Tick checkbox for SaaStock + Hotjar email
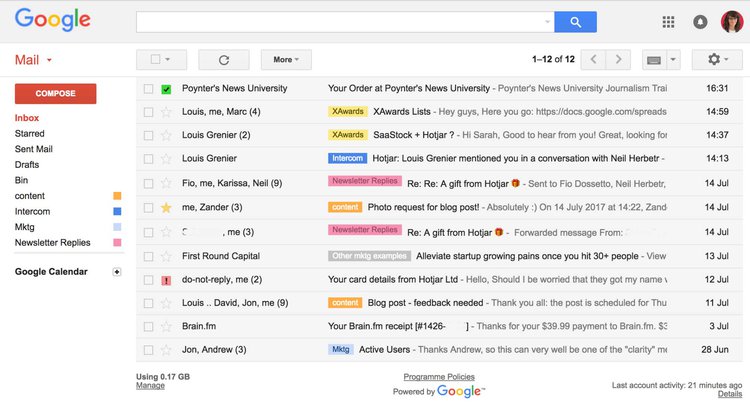750x416 pixels. (148, 135)
